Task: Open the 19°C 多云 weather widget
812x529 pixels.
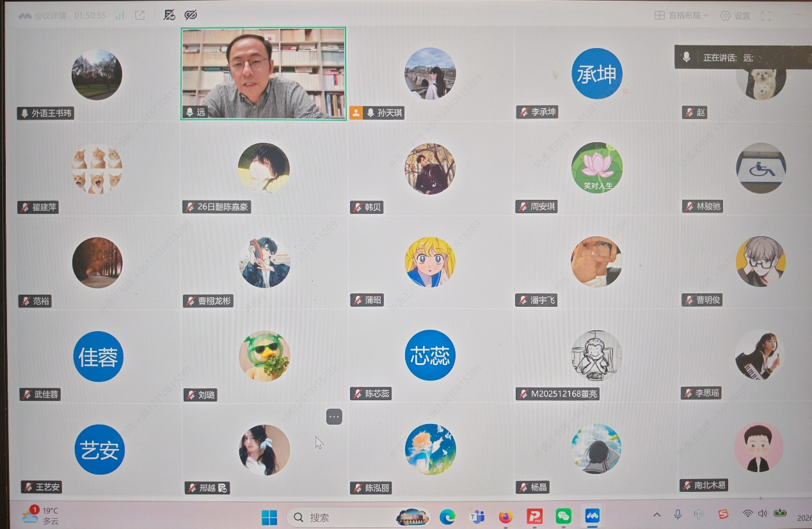Action: (41, 516)
